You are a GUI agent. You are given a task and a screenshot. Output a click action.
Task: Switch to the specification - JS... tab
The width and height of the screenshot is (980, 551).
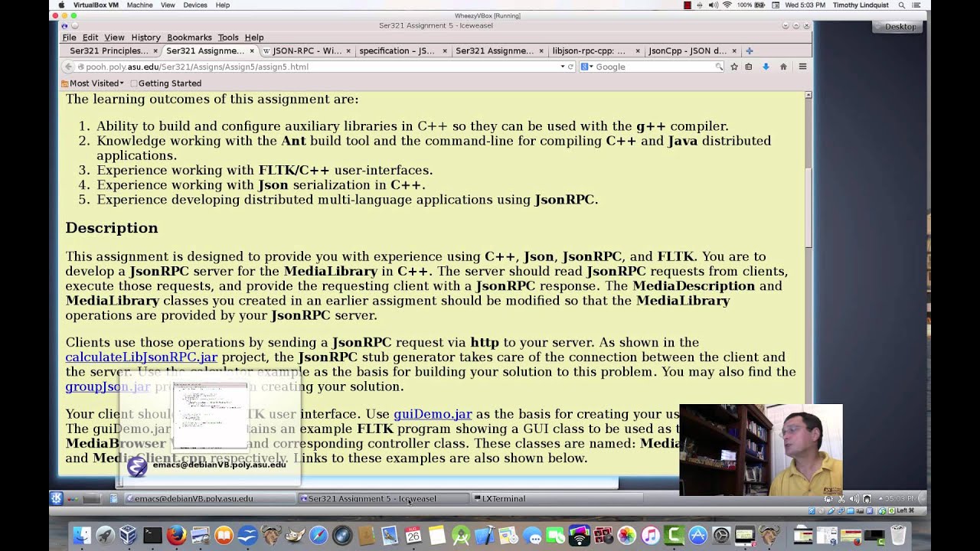click(397, 51)
